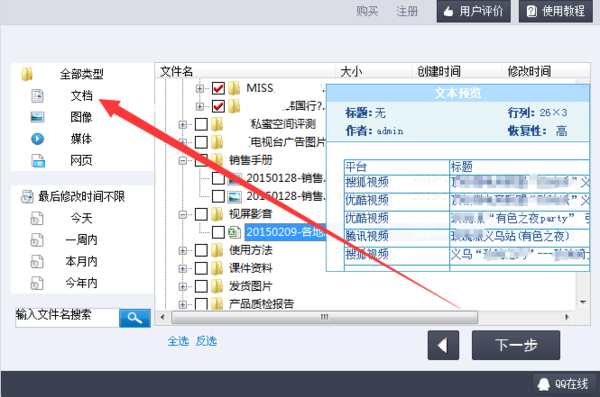600x397 pixels.
Task: Click the folder icon of 课件资料
Action: pos(217,268)
